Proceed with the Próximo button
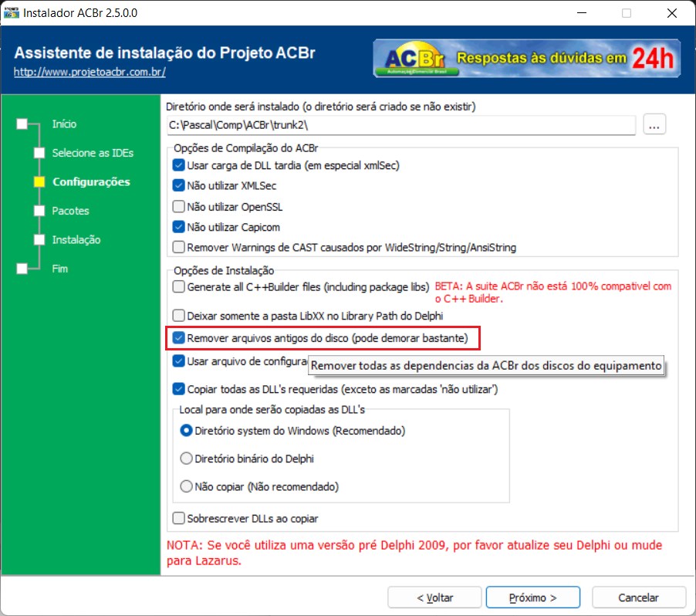The width and height of the screenshot is (696, 616). point(532,597)
